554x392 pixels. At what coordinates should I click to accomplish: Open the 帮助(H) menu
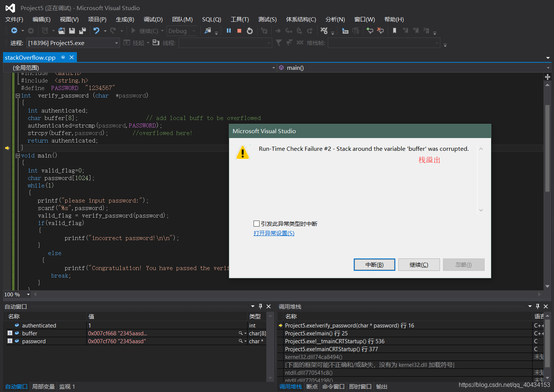click(394, 19)
